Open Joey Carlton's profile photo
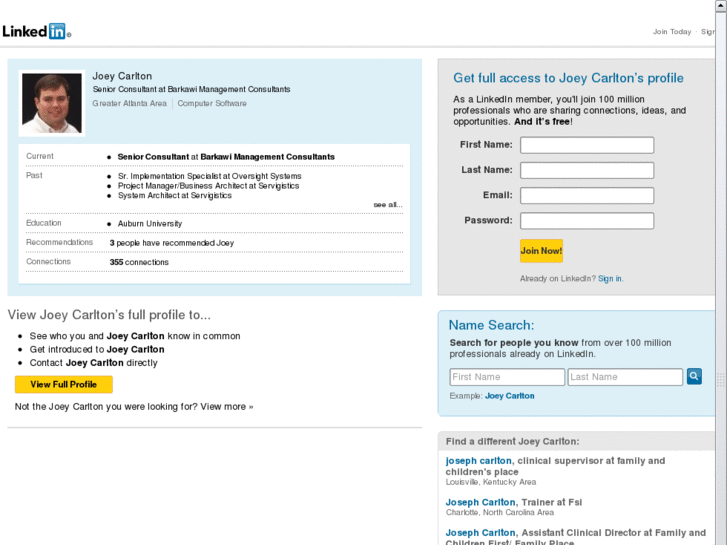The height and width of the screenshot is (545, 727). click(x=52, y=103)
